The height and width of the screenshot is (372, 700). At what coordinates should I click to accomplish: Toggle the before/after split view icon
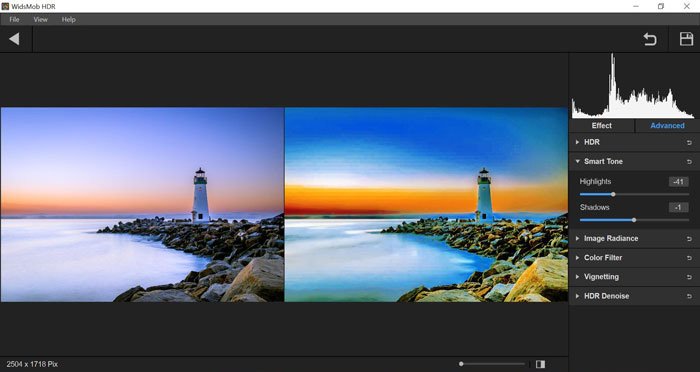pyautogui.click(x=540, y=364)
